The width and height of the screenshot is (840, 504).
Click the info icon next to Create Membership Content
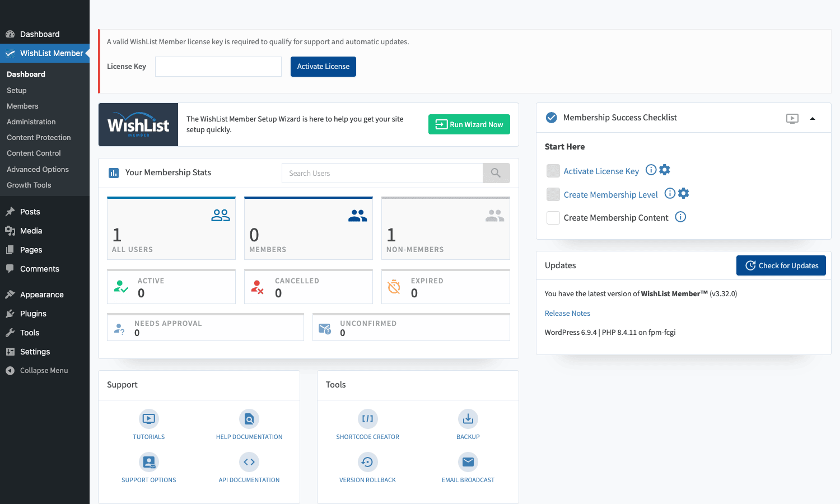pos(680,217)
